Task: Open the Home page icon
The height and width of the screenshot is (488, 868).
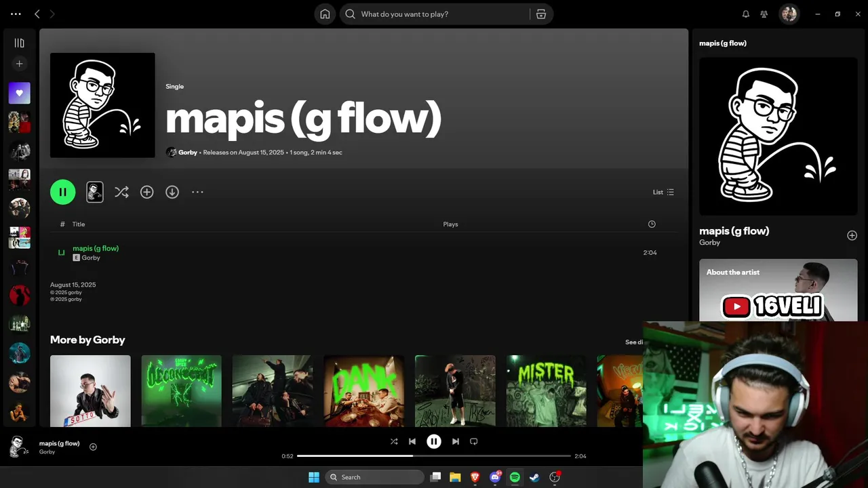Action: [325, 14]
